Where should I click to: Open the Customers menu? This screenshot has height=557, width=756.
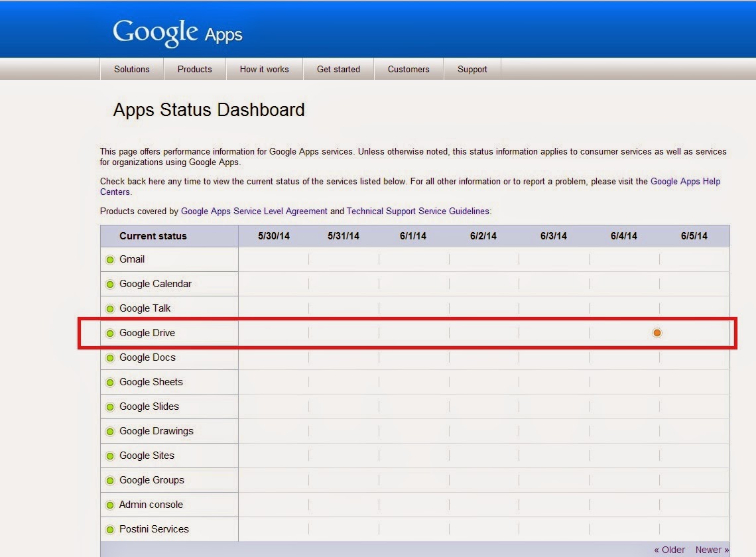(409, 69)
